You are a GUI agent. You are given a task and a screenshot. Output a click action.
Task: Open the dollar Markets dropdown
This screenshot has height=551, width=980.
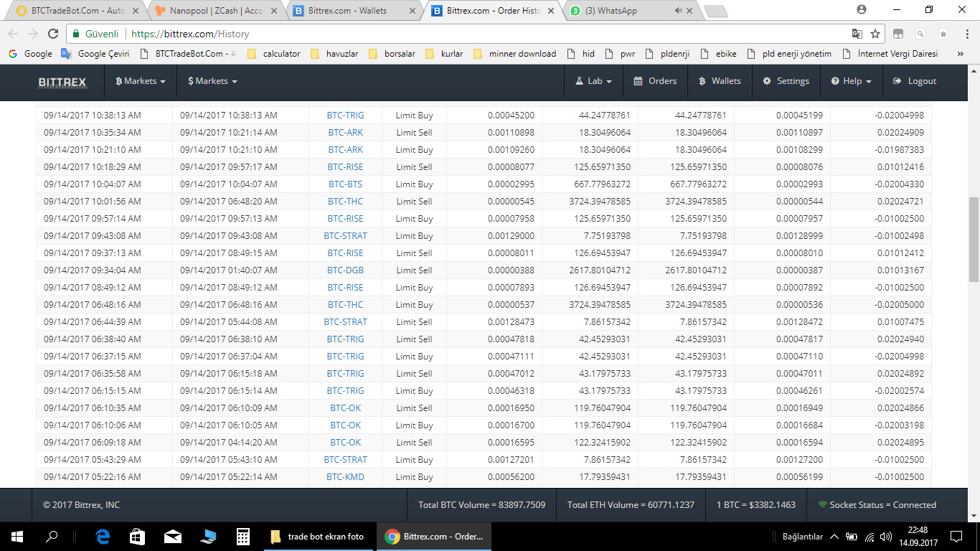pos(212,82)
